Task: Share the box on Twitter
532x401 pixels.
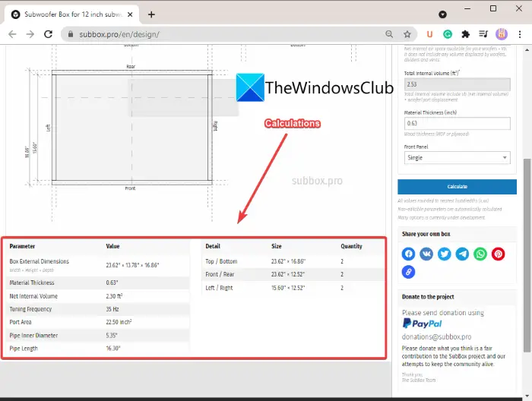Action: point(444,254)
